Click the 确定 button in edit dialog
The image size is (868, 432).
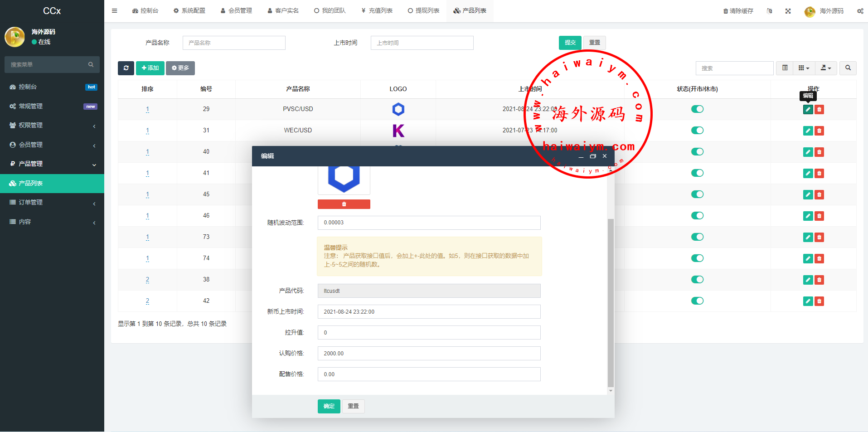point(329,406)
